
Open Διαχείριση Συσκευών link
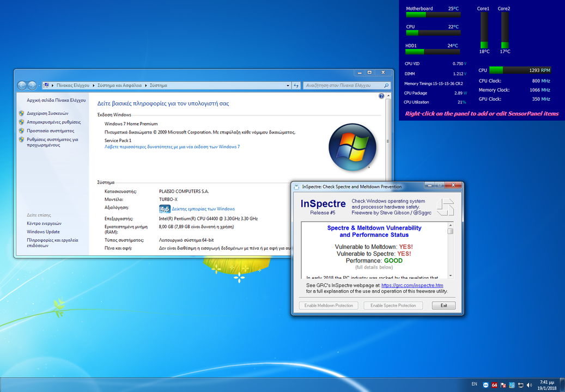(47, 113)
